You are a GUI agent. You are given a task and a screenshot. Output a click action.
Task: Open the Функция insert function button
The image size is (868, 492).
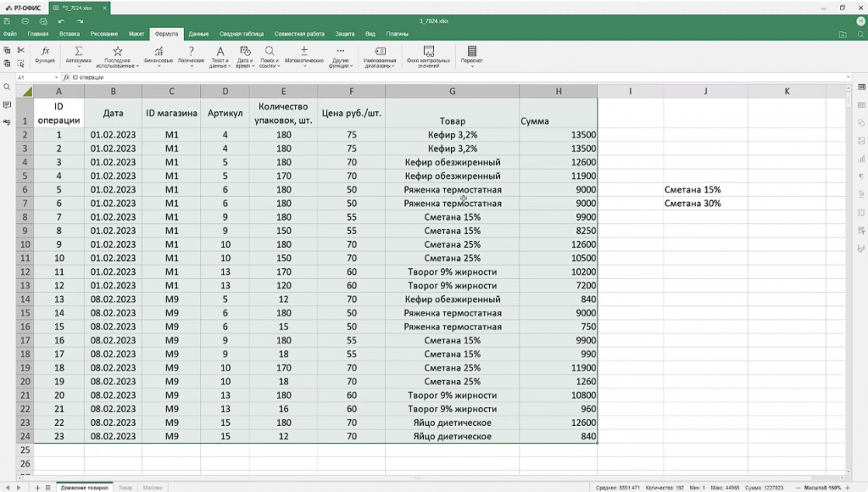point(45,55)
